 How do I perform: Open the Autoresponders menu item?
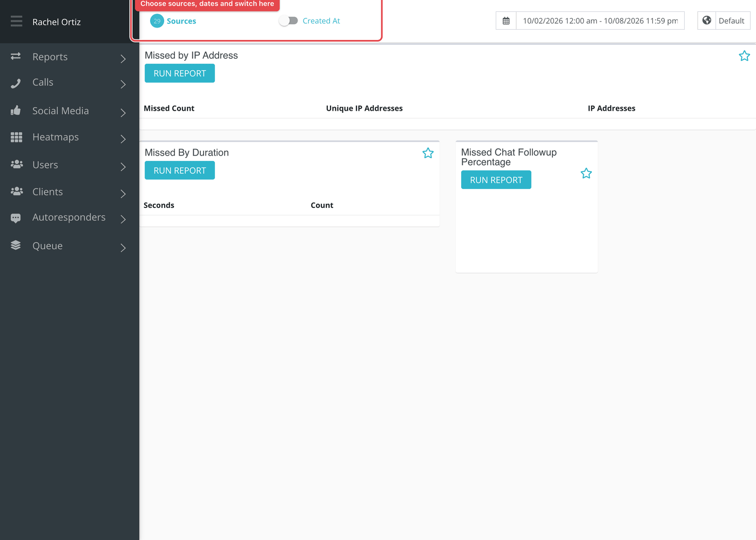[x=70, y=218]
